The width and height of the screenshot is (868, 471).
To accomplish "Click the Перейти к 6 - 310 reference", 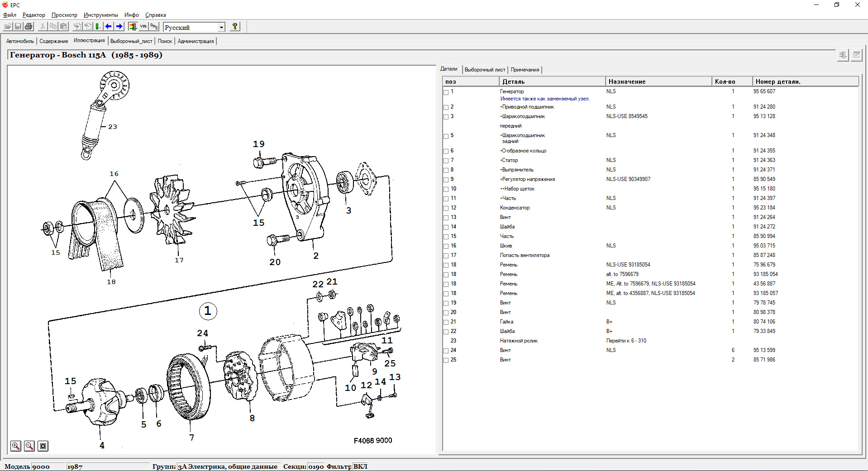I will [626, 341].
